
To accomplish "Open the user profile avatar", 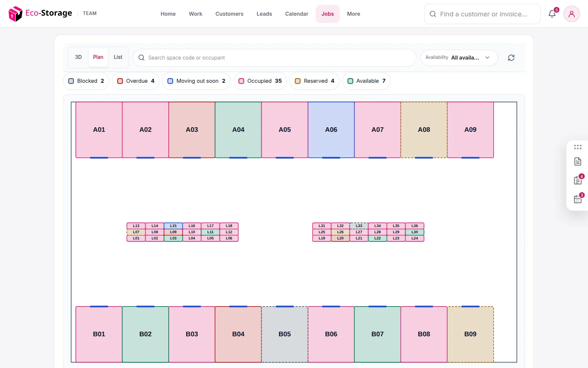I will pos(571,14).
